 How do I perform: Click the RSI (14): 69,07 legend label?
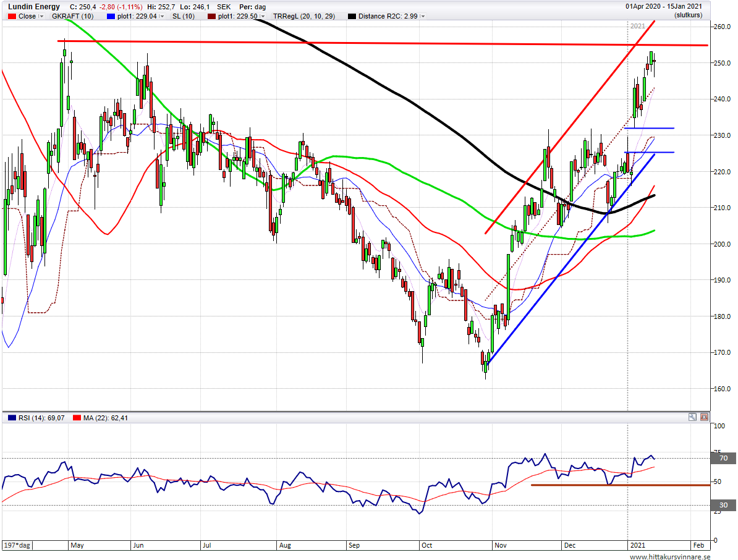click(x=41, y=418)
